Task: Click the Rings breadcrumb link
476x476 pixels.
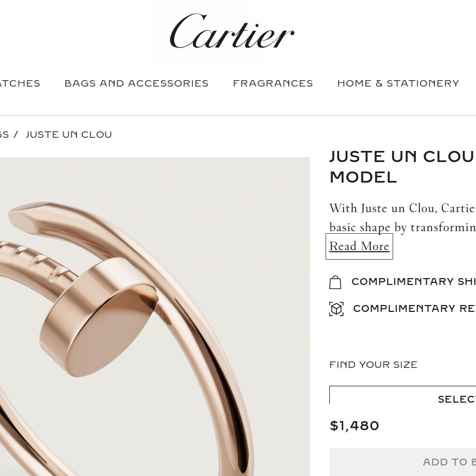Action: (x=4, y=135)
